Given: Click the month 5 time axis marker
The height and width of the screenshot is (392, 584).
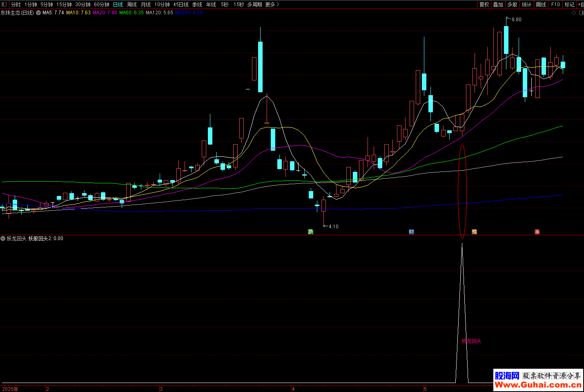Looking at the screenshot, I should tap(425, 389).
